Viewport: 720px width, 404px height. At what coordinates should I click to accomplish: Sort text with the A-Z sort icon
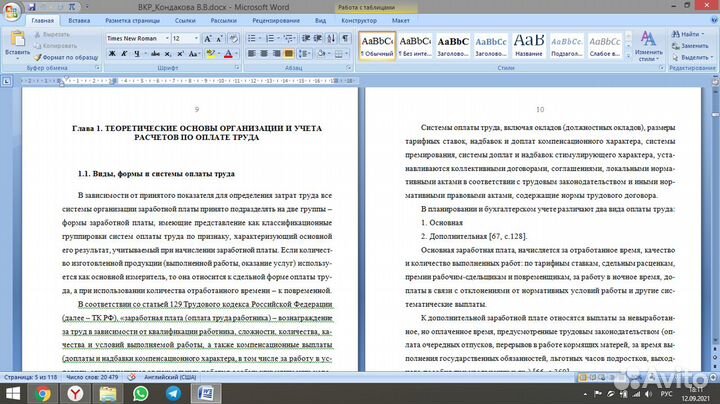(x=331, y=39)
